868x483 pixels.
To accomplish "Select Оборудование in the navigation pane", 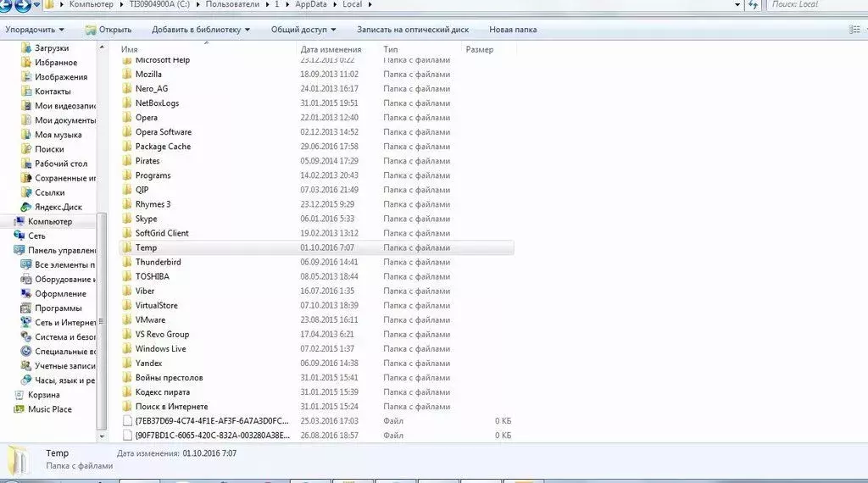I will click(x=64, y=280).
